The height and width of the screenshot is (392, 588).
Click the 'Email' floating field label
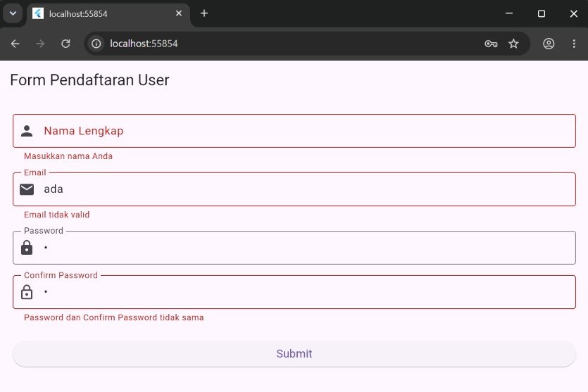pyautogui.click(x=35, y=172)
